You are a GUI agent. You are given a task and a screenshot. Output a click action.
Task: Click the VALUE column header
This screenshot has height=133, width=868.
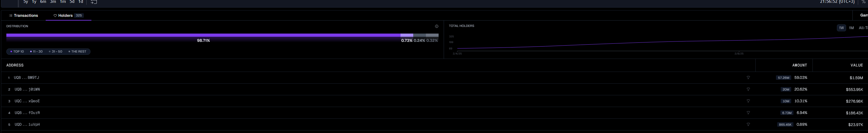(x=857, y=65)
